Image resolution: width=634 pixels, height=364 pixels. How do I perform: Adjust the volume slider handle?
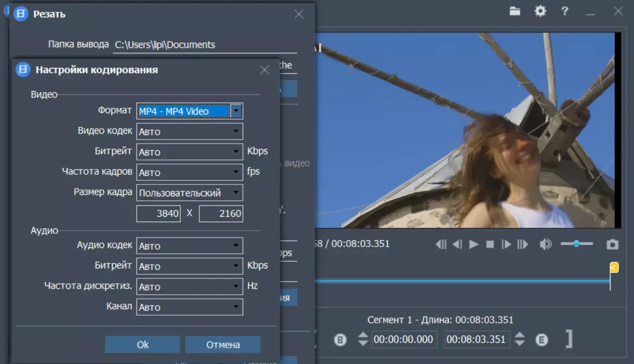(576, 244)
